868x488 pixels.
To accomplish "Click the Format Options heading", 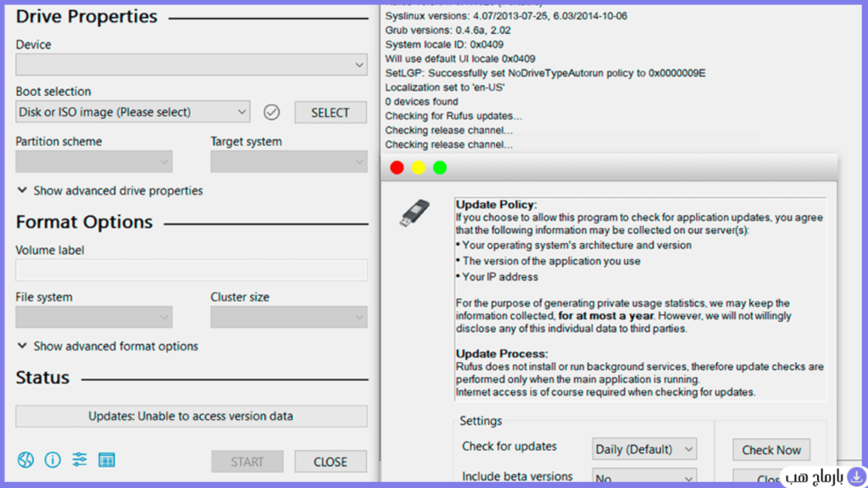I will 84,222.
